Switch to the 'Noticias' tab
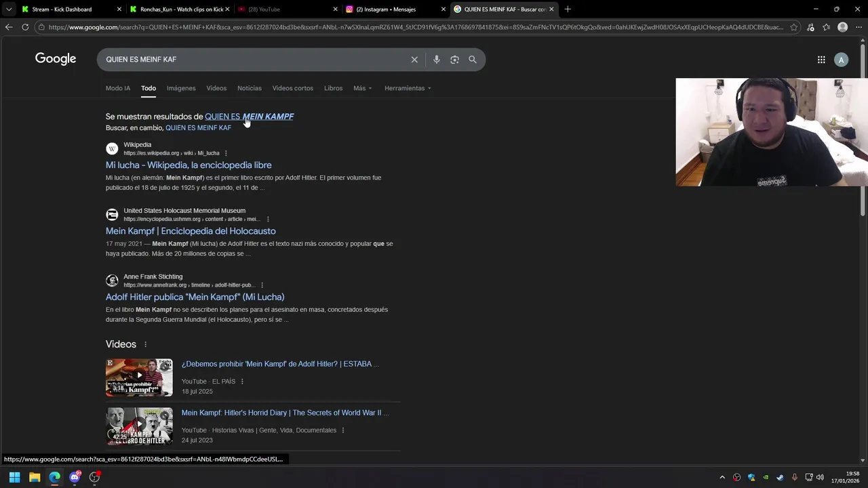This screenshot has height=488, width=868. pos(250,88)
